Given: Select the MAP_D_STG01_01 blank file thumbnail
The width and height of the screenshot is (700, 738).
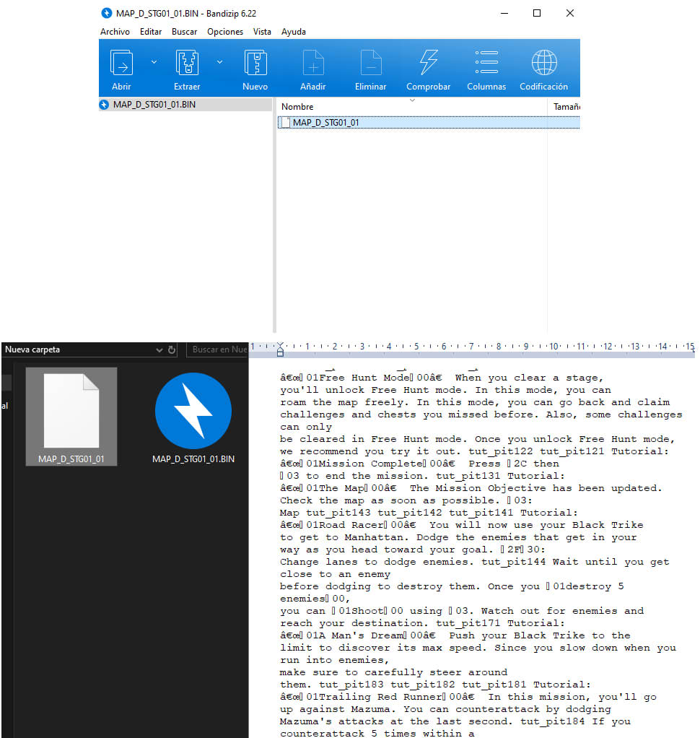Looking at the screenshot, I should 71,417.
